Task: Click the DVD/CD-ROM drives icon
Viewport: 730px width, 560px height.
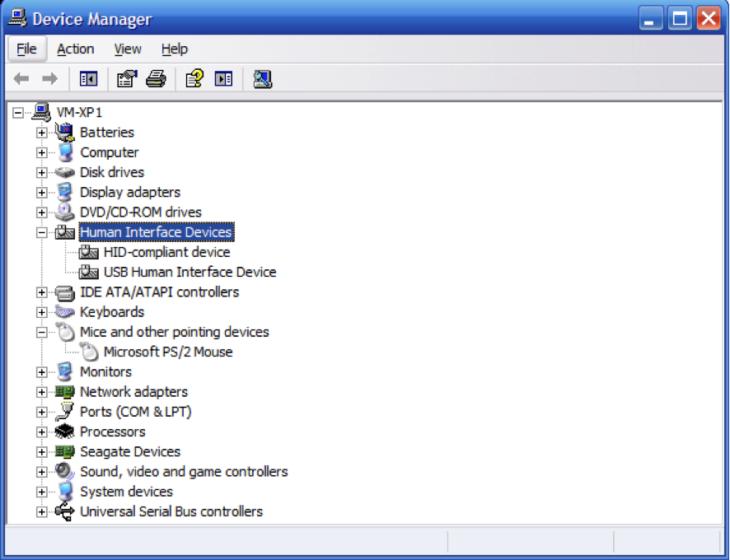Action: (65, 212)
